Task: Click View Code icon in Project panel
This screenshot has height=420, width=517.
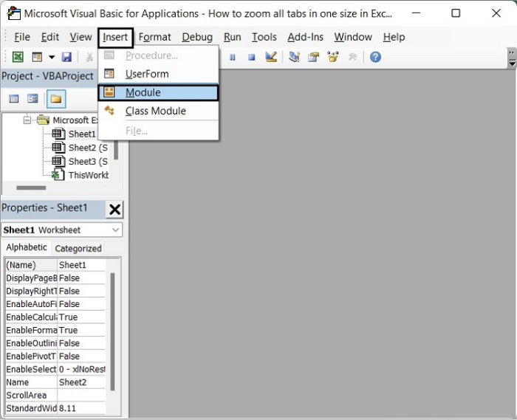Action: [14, 99]
